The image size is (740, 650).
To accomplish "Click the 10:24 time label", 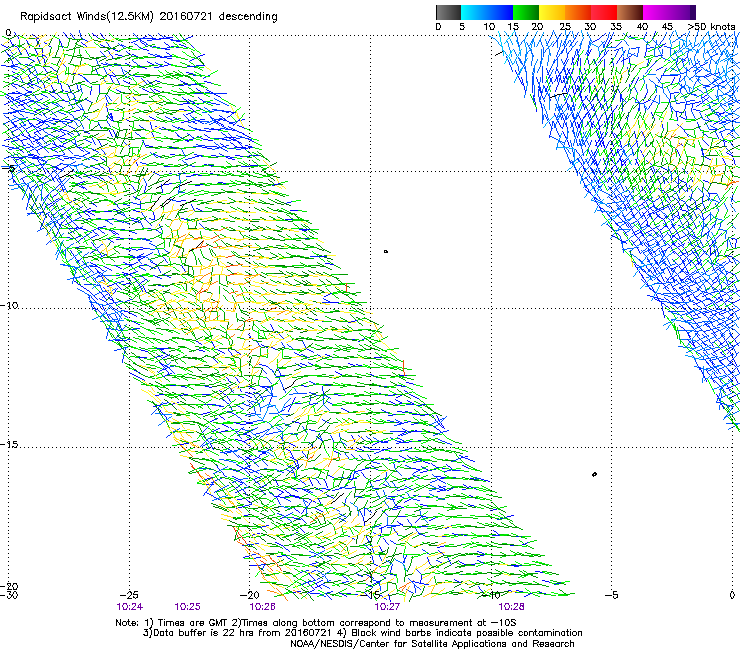I will click(130, 607).
